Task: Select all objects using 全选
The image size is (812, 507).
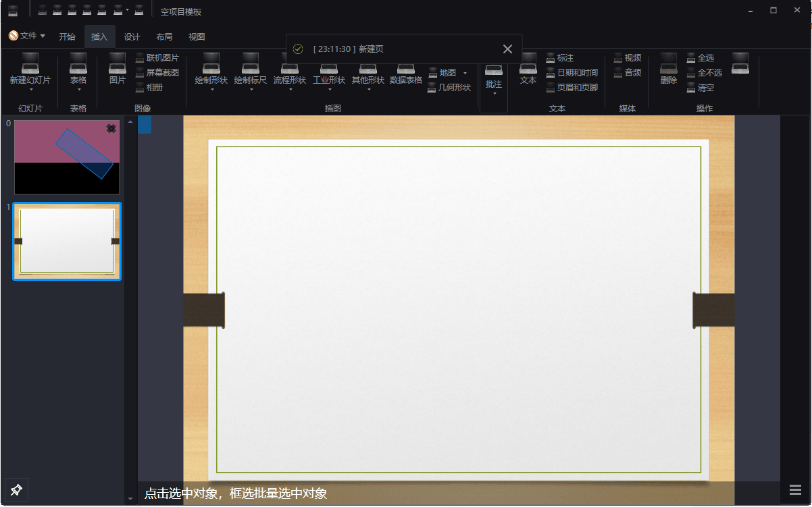Action: pyautogui.click(x=701, y=57)
